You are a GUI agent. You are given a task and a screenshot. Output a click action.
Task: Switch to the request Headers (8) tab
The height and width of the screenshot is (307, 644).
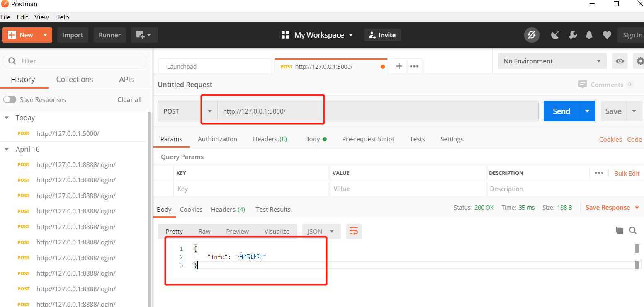click(270, 139)
